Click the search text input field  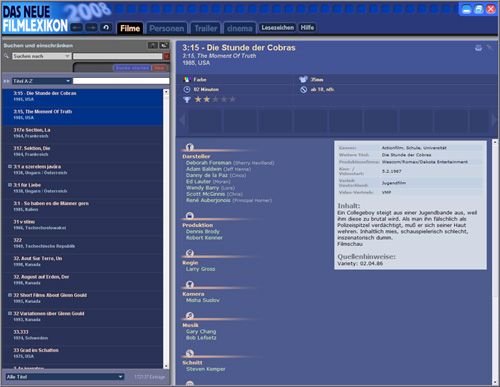pyautogui.click(x=118, y=56)
